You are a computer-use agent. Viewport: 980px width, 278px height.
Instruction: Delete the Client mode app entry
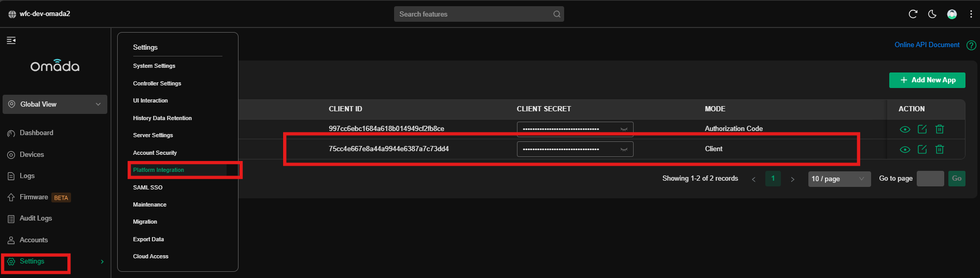[940, 149]
